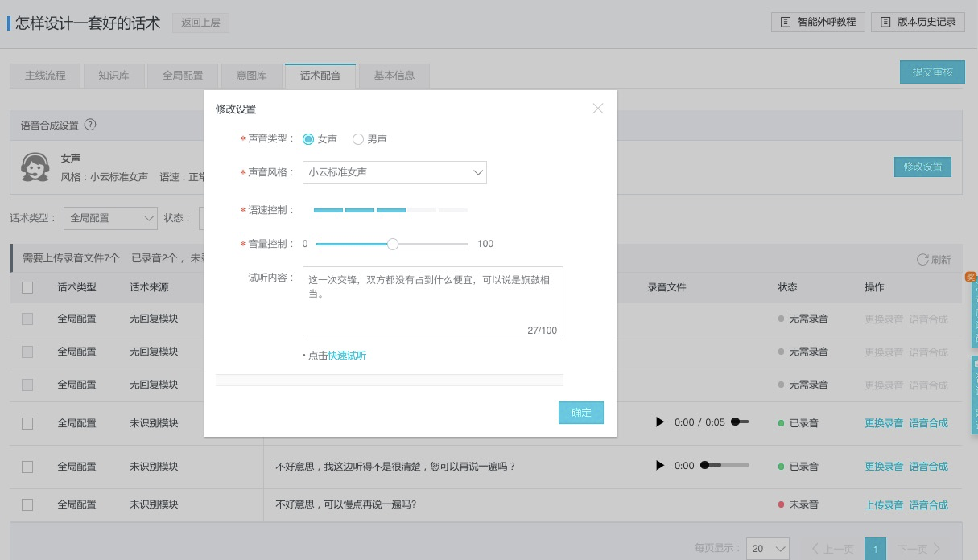Viewport: 978px width, 560px height.
Task: Click the 刷新 refresh label
Action: pyautogui.click(x=941, y=260)
